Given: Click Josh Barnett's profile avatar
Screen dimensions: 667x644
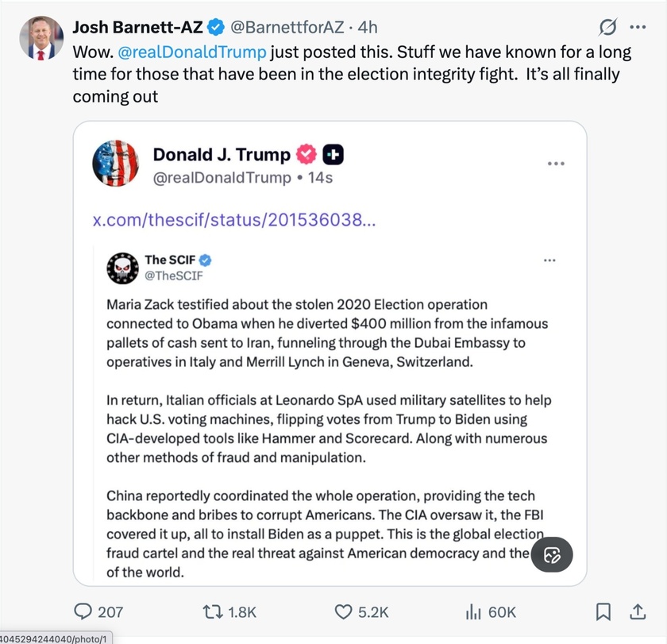Looking at the screenshot, I should pyautogui.click(x=40, y=38).
